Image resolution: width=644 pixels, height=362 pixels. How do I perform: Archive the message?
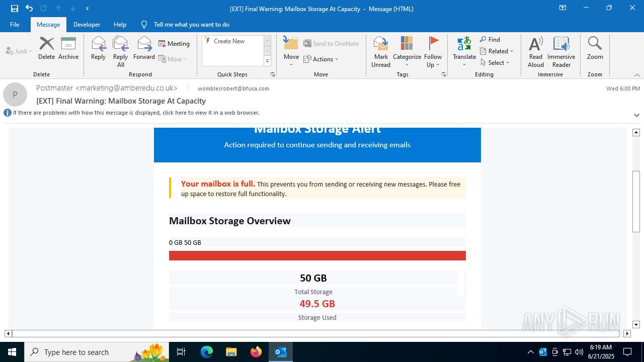[x=68, y=48]
